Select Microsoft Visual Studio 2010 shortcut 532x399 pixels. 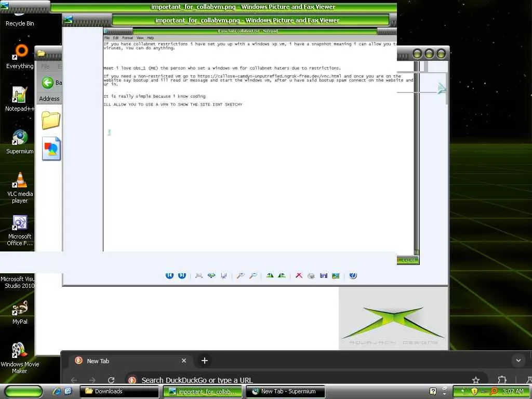point(18,282)
